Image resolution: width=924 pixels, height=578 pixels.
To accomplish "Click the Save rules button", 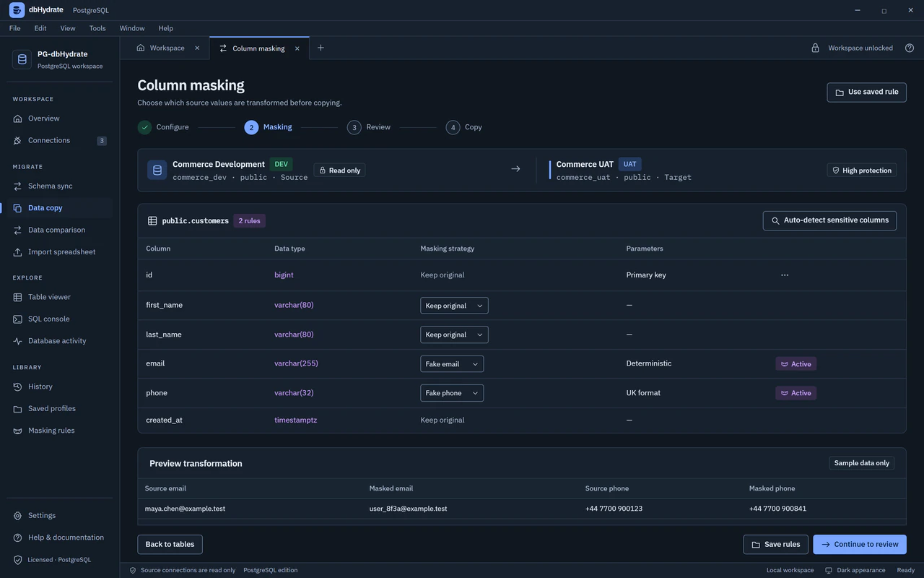I will click(x=775, y=545).
